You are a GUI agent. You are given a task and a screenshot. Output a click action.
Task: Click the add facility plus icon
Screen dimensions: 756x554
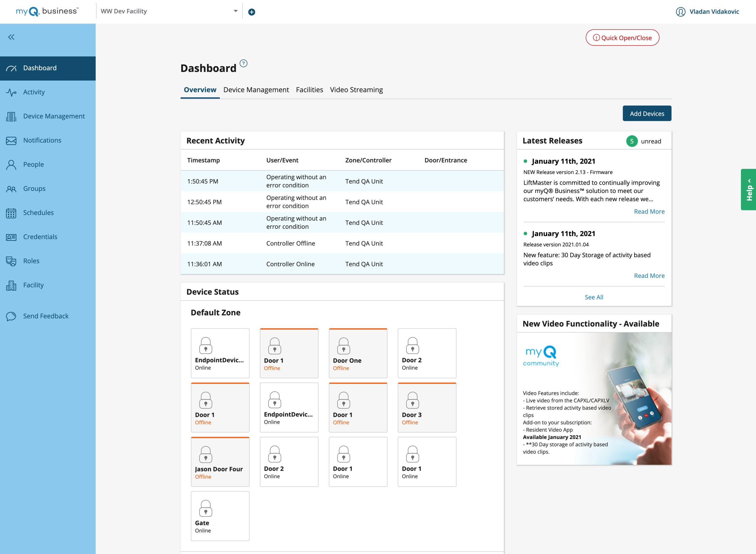point(252,12)
